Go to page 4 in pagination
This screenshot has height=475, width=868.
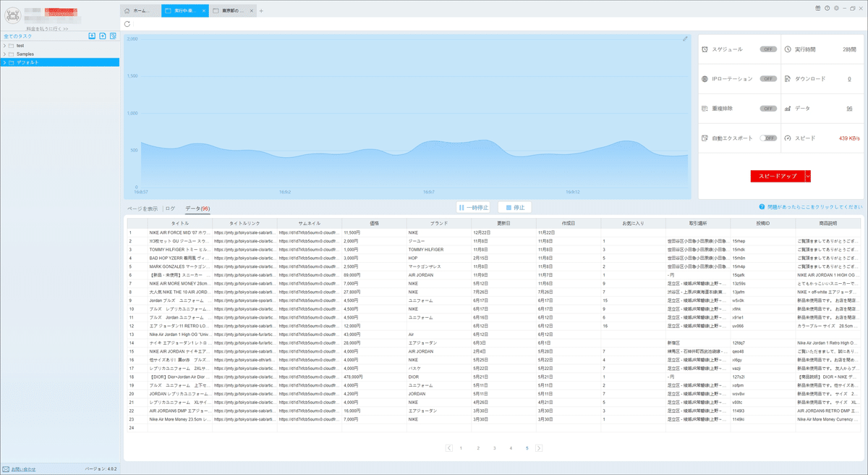(x=511, y=448)
